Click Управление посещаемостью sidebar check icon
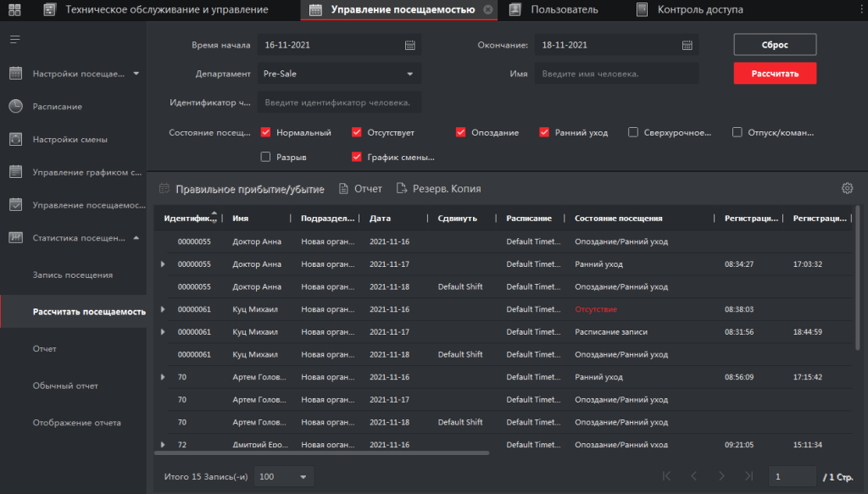 (x=15, y=205)
